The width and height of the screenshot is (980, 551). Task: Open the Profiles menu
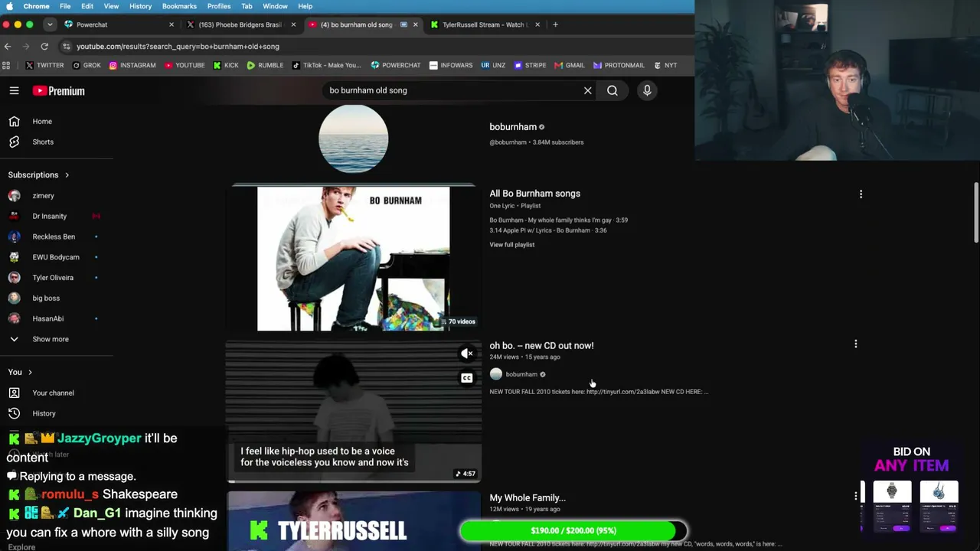(219, 6)
